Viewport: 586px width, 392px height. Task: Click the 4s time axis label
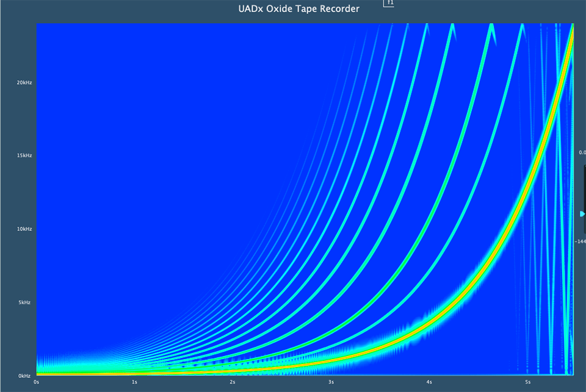[429, 382]
